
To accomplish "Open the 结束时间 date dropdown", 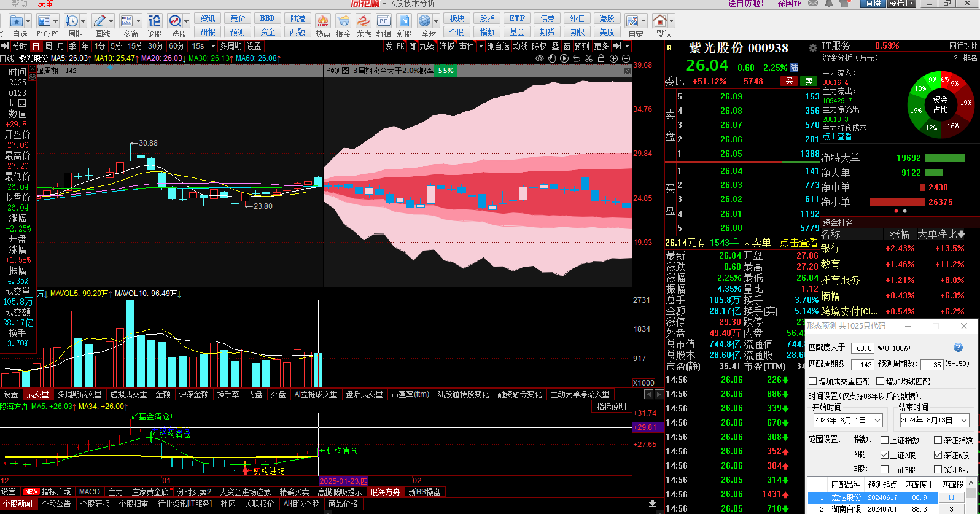I will click(x=963, y=421).
